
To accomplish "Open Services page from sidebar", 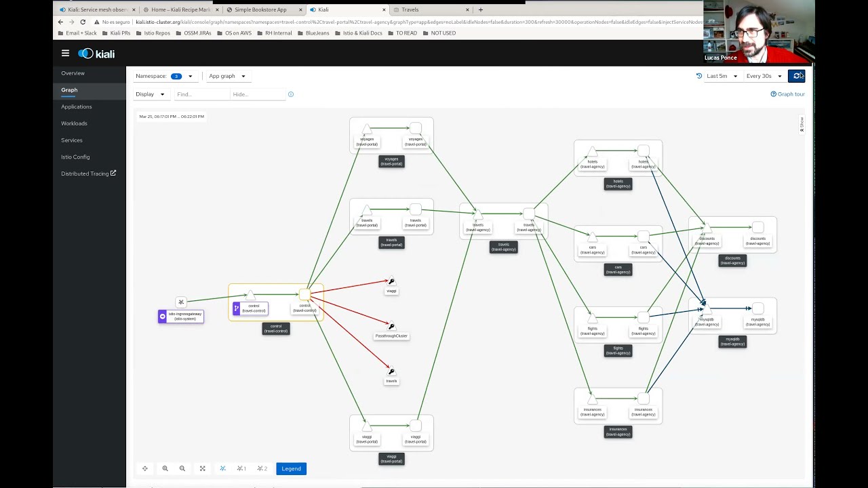I will [x=72, y=140].
